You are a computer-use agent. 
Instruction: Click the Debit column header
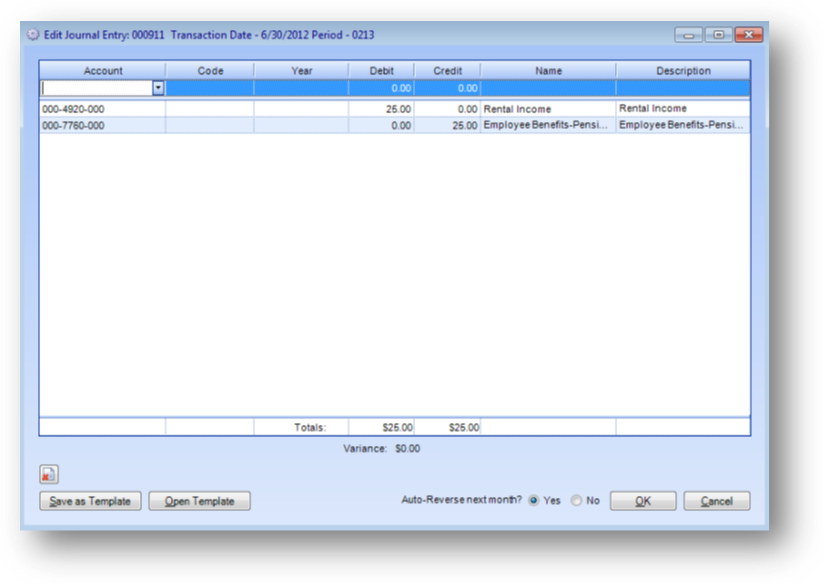pos(381,70)
